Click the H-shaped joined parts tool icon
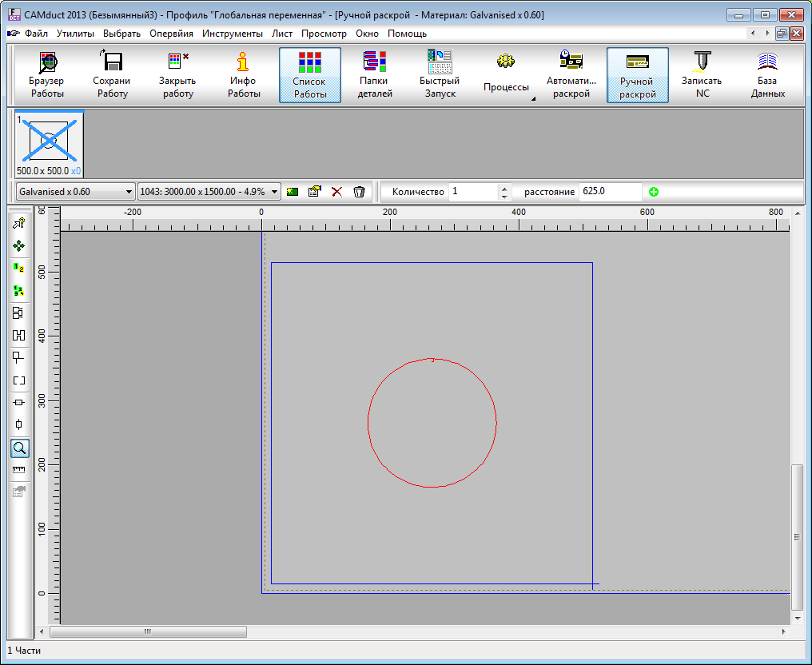The image size is (812, 665). point(19,336)
